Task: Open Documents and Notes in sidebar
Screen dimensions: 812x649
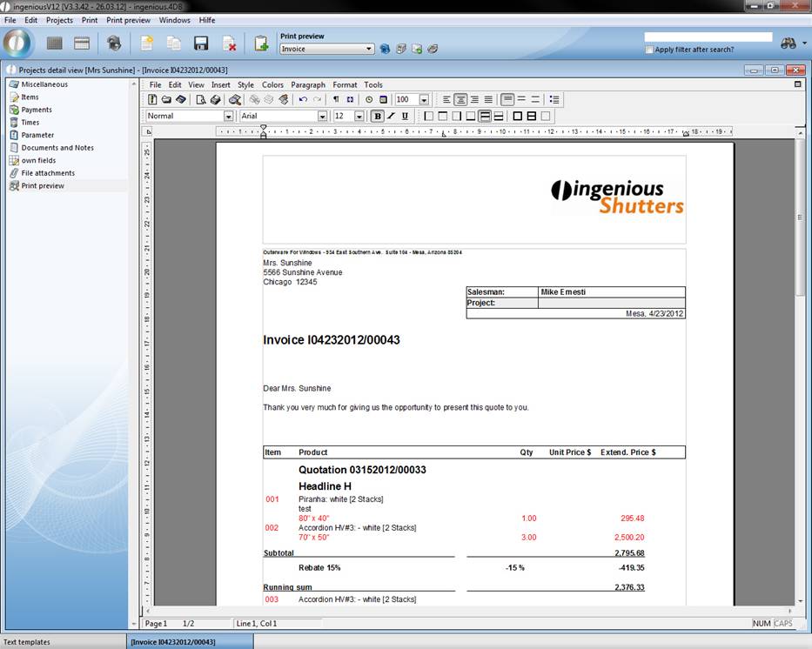Action: click(x=57, y=148)
